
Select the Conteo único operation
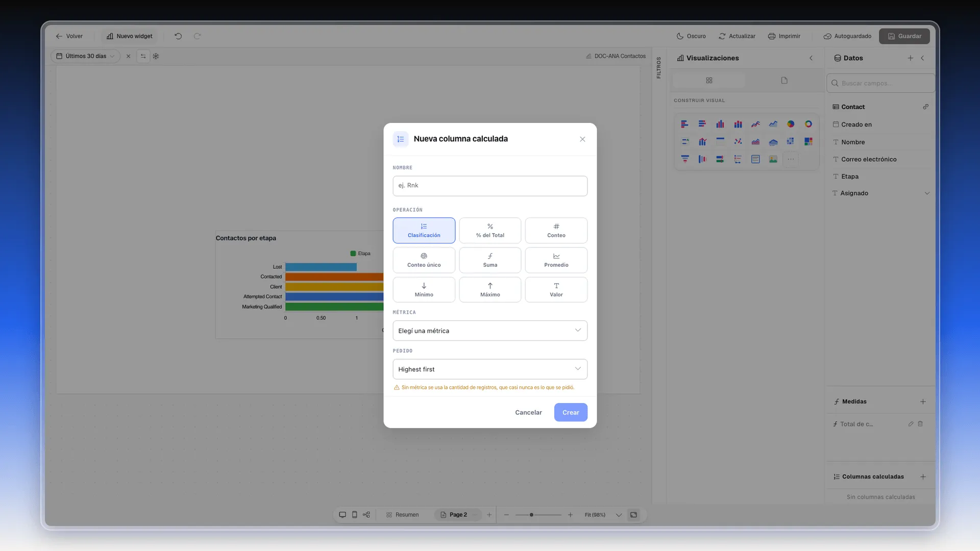point(424,260)
